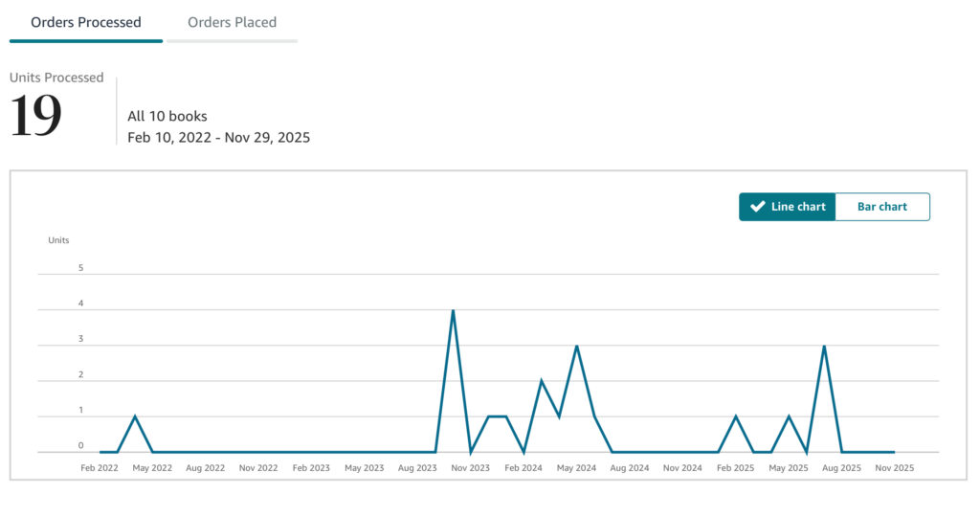Switch to Bar chart view

(881, 207)
